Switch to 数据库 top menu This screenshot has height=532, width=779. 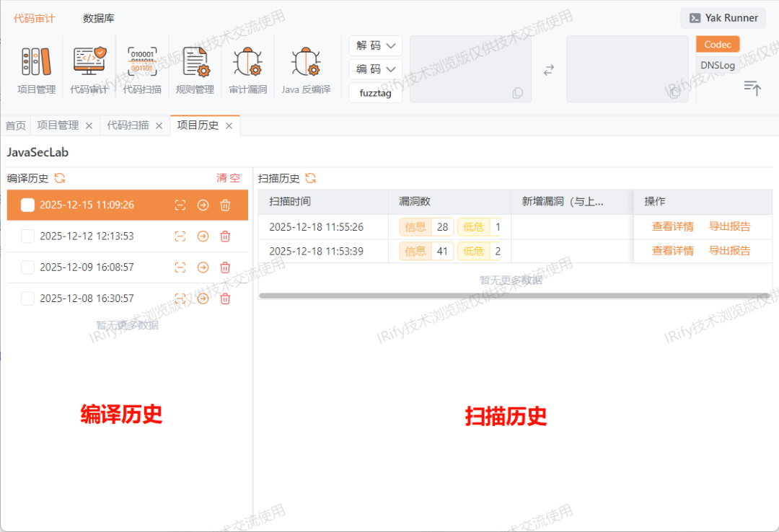coord(98,18)
